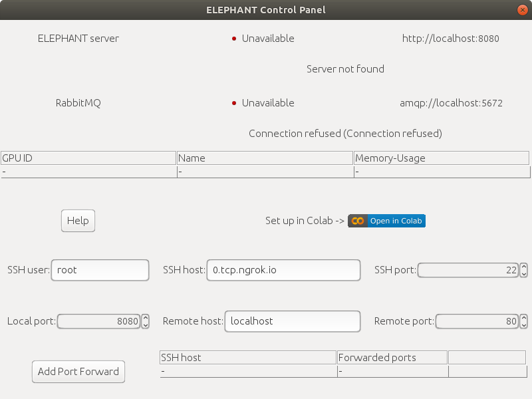The image size is (532, 399).
Task: Focus the Local port field
Action: (x=98, y=321)
